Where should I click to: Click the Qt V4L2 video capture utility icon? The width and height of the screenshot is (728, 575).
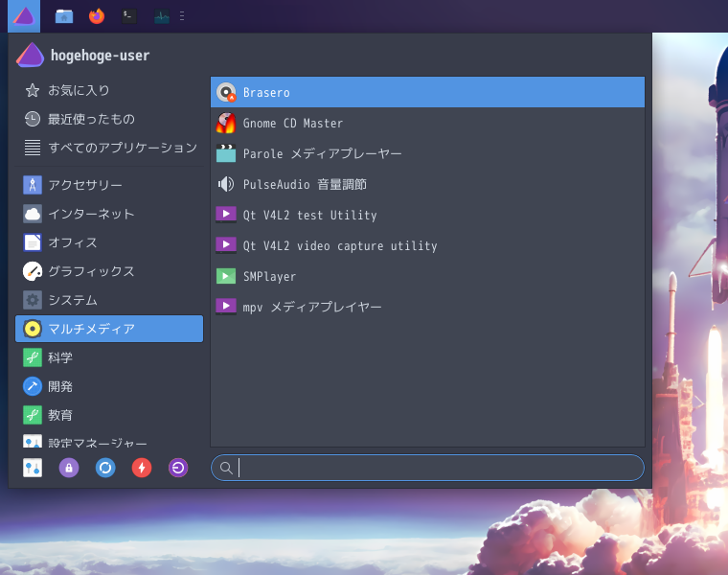click(x=226, y=245)
